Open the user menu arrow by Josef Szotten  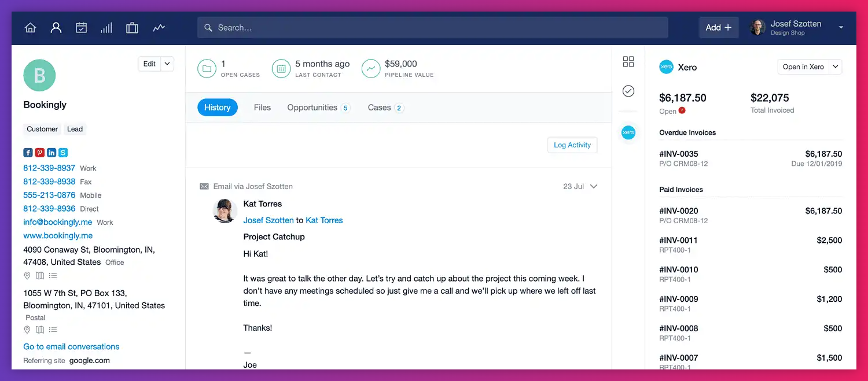pyautogui.click(x=841, y=27)
